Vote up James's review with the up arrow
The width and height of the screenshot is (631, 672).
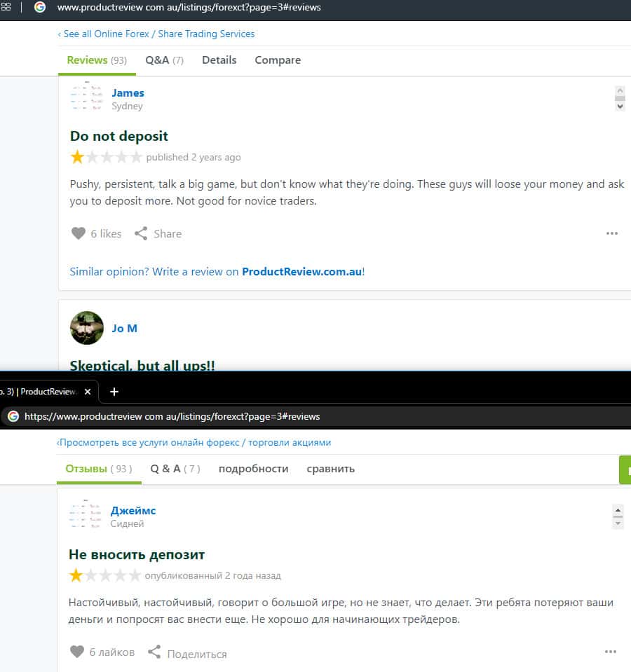point(620,90)
